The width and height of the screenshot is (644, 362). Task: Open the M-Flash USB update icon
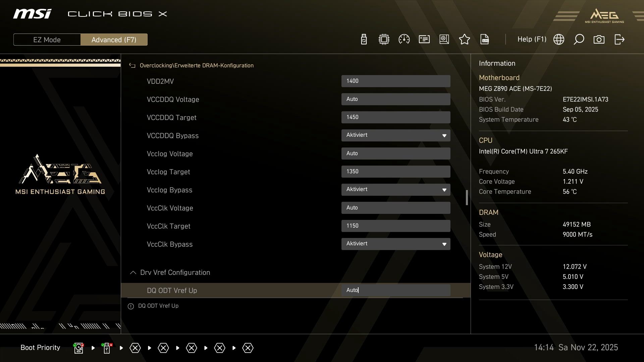(x=364, y=40)
